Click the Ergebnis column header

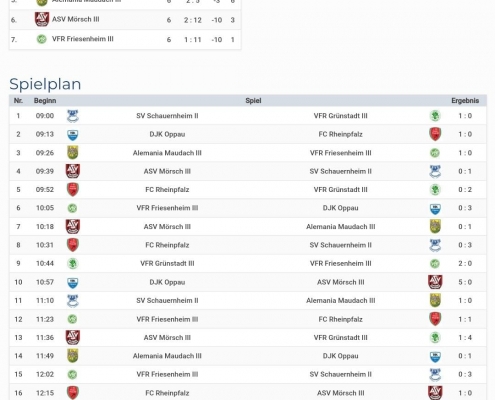click(465, 101)
